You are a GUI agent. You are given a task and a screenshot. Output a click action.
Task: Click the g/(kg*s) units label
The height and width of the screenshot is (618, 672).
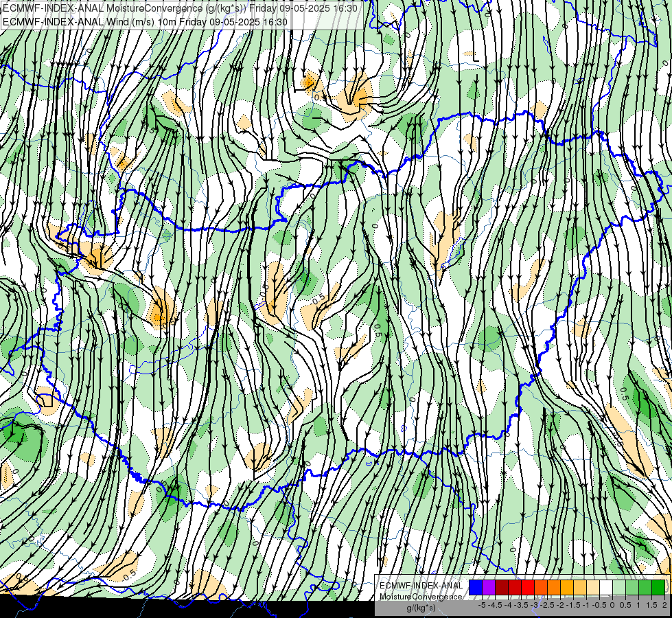coord(421,608)
